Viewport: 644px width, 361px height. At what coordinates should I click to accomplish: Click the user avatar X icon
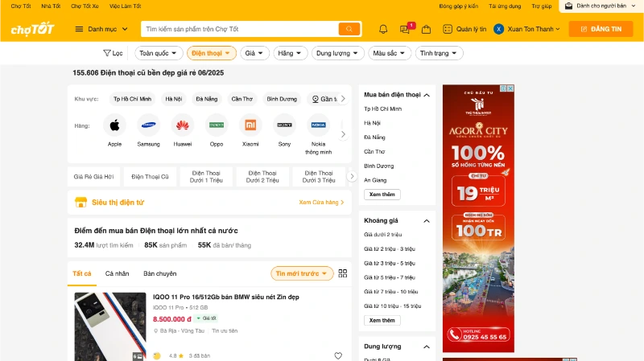point(498,29)
